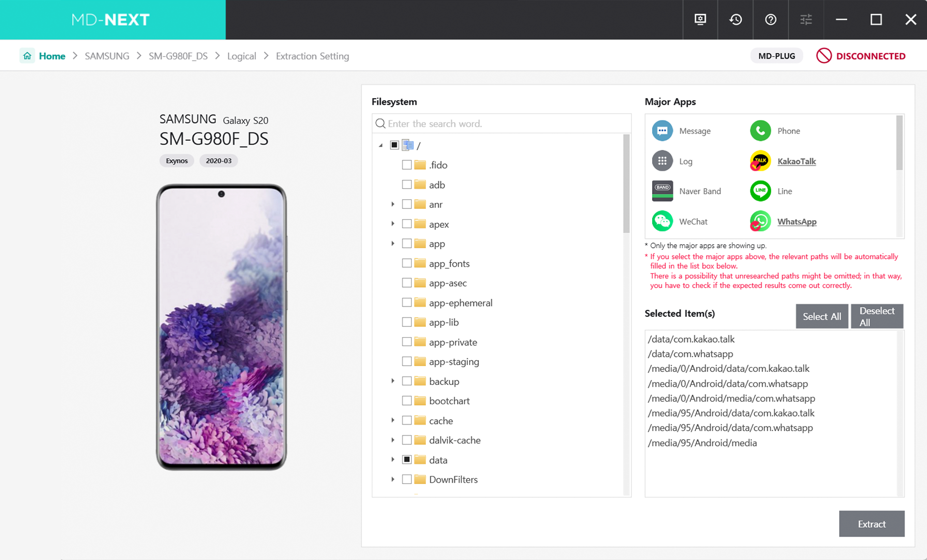
Task: Click the Home house icon
Action: point(27,56)
